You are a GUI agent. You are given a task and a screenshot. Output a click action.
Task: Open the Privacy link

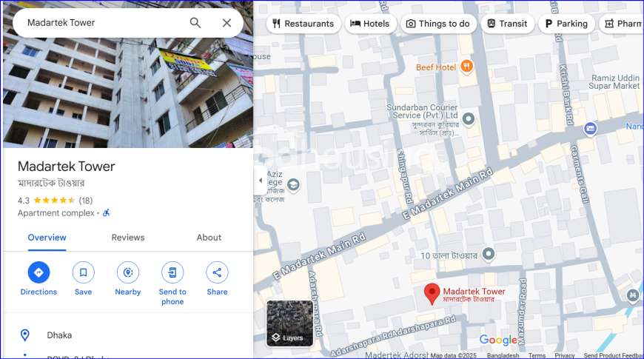click(x=564, y=355)
